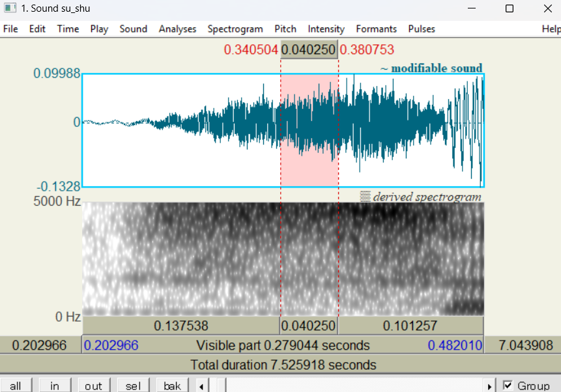
Task: Click the 'bak' zoom back button
Action: [172, 385]
